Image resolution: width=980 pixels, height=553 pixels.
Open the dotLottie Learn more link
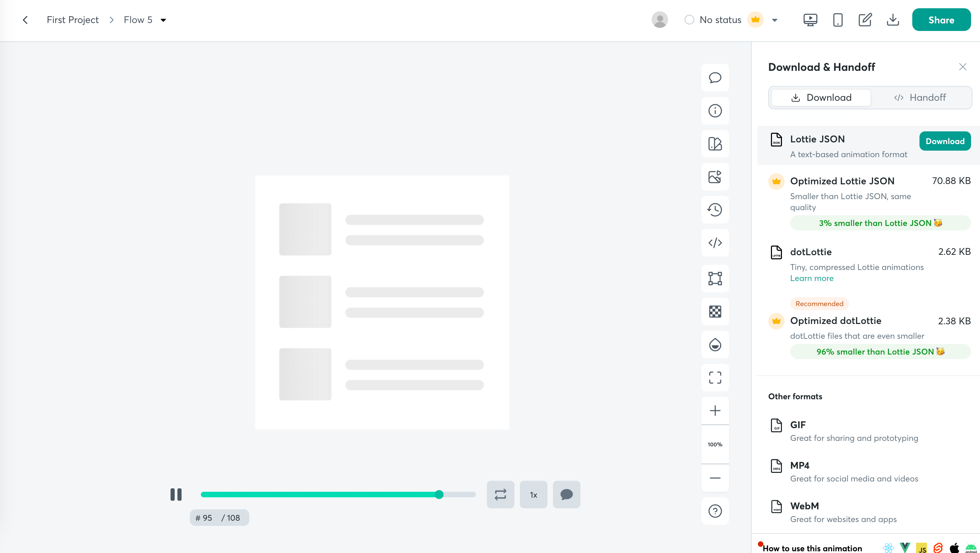(x=812, y=278)
